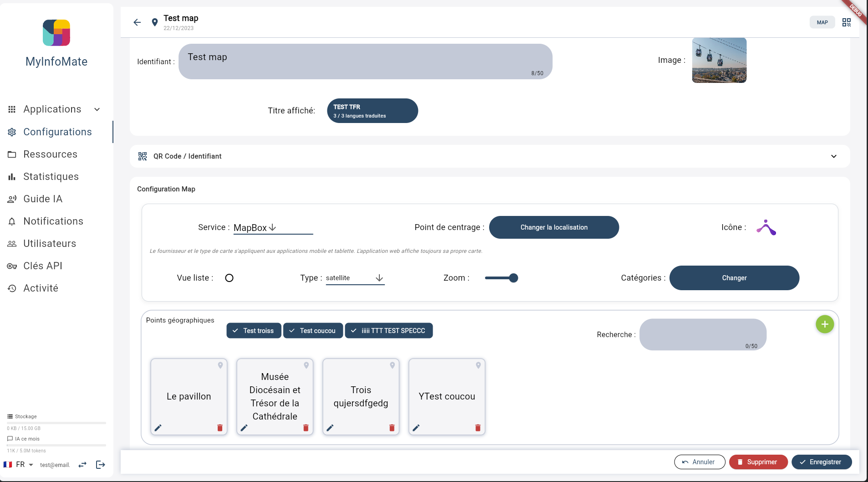This screenshot has width=868, height=482.
Task: Open the QR code icon in top right
Action: click(847, 22)
